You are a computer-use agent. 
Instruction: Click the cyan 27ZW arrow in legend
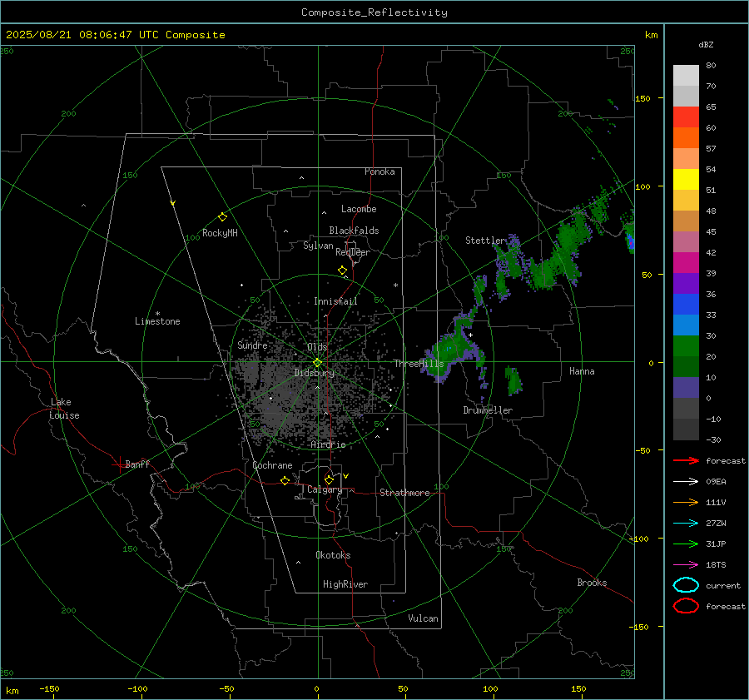point(686,524)
